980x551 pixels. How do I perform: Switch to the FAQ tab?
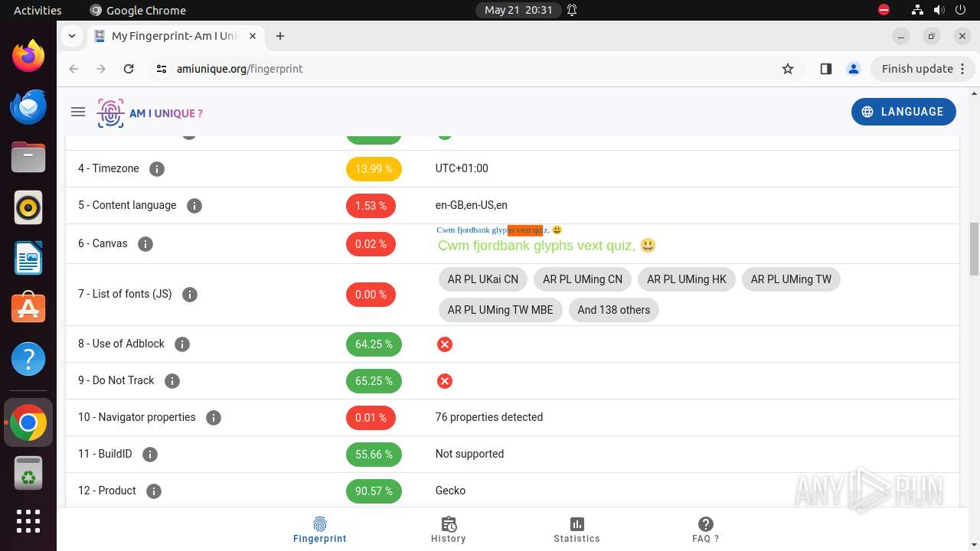pyautogui.click(x=706, y=530)
